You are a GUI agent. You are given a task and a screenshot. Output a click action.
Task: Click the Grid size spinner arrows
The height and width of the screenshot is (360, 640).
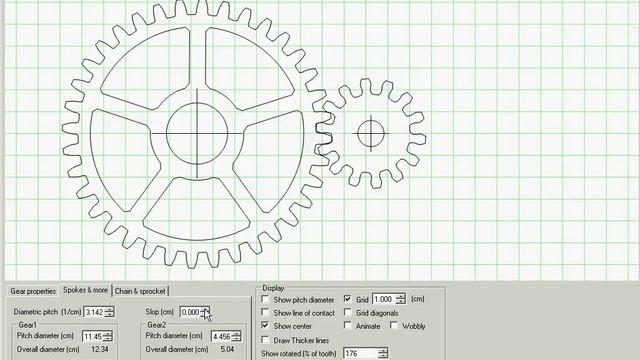coord(401,299)
